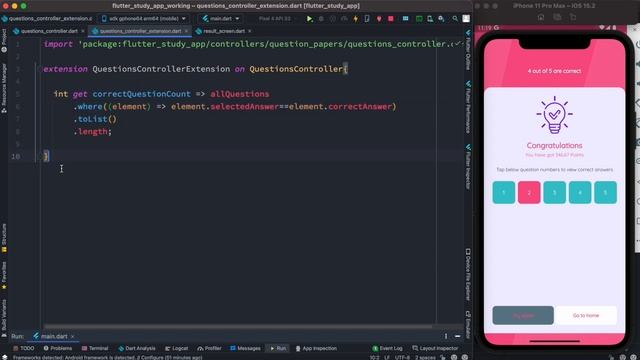Open the Profiler tool window
Viewport: 640px width, 360px height.
209,348
